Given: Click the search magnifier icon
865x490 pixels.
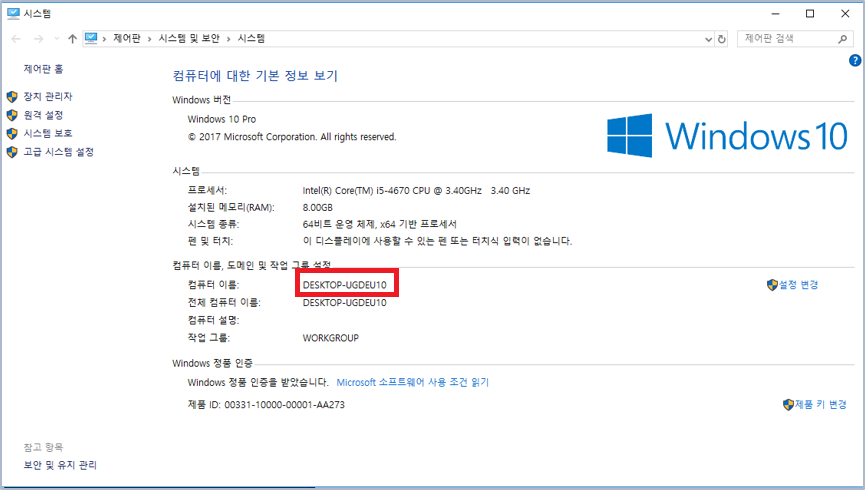Looking at the screenshot, I should (x=842, y=39).
